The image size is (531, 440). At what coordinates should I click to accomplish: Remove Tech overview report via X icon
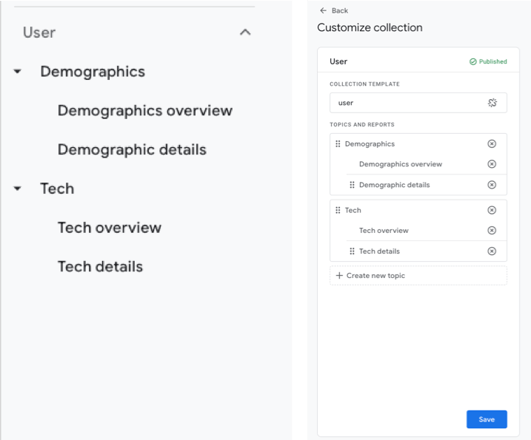coord(492,231)
